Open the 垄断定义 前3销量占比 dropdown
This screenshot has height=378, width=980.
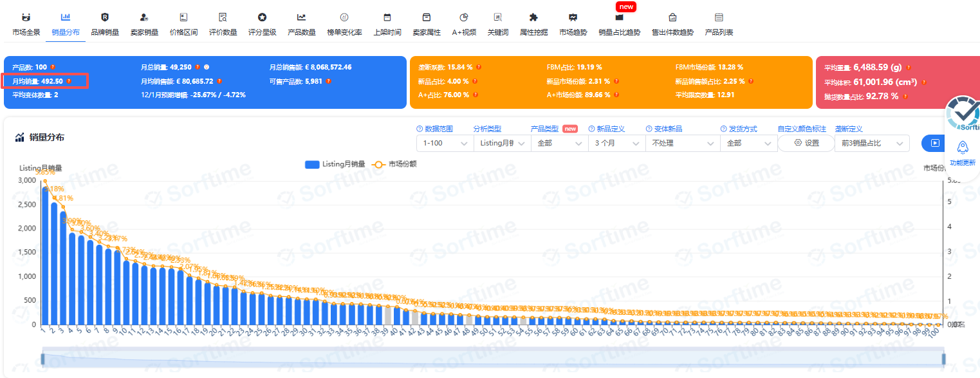pos(871,143)
